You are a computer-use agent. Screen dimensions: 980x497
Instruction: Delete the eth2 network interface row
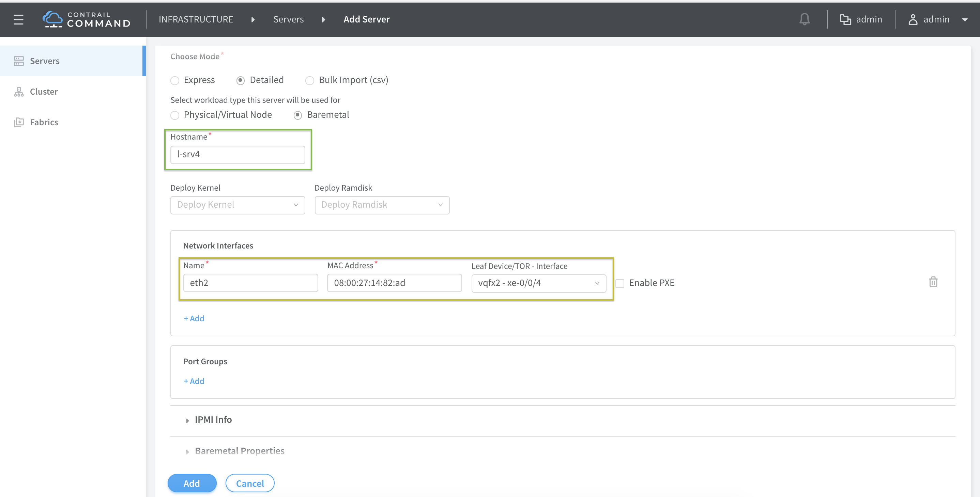tap(933, 282)
